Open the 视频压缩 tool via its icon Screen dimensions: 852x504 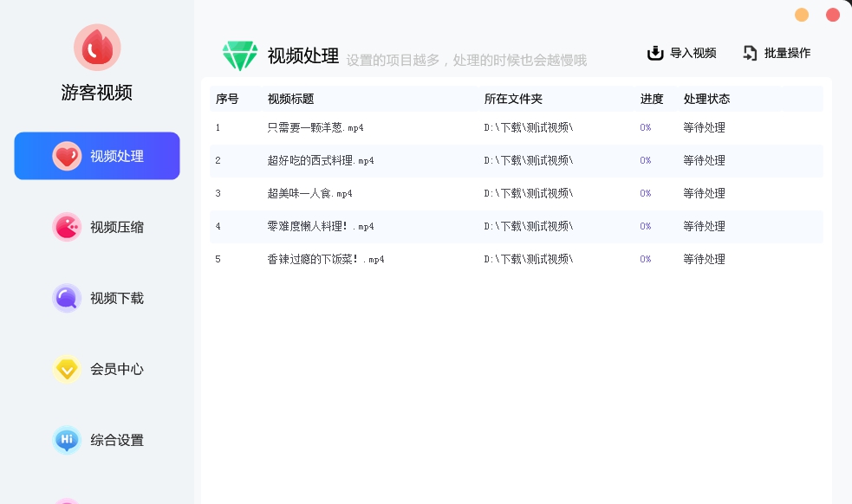point(67,227)
